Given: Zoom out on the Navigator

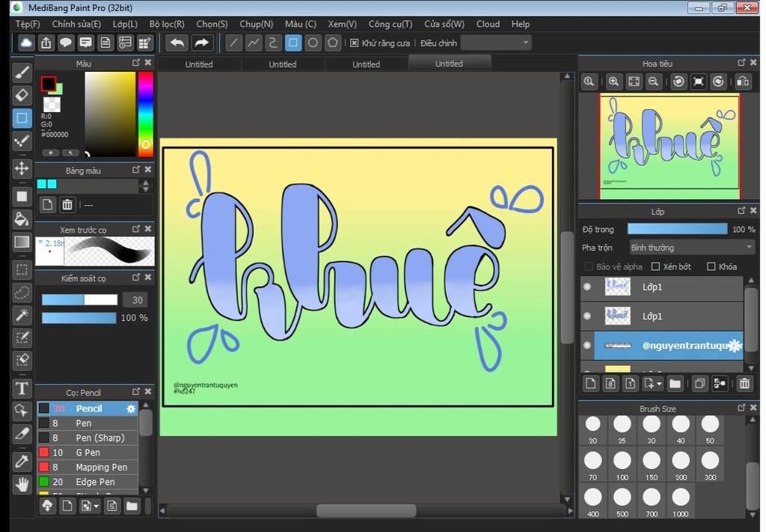Looking at the screenshot, I should tap(653, 82).
